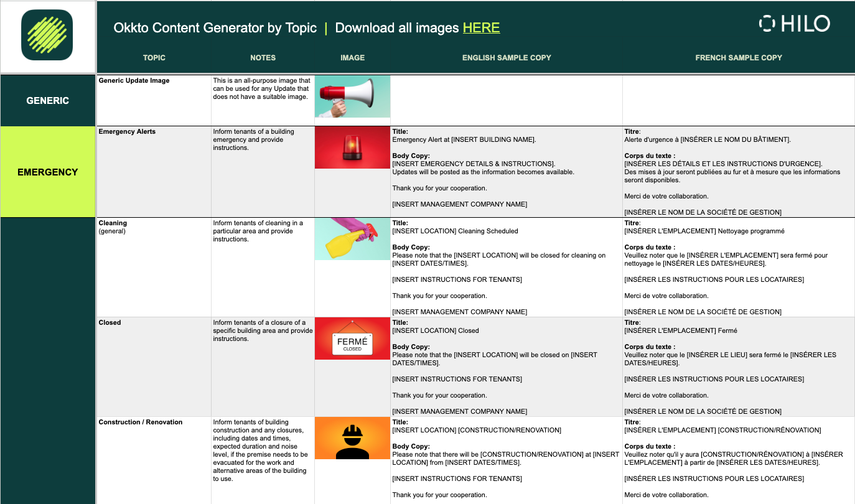Click the Nettoyage programmé French copy cell
The width and height of the screenshot is (855, 504).
739,268
